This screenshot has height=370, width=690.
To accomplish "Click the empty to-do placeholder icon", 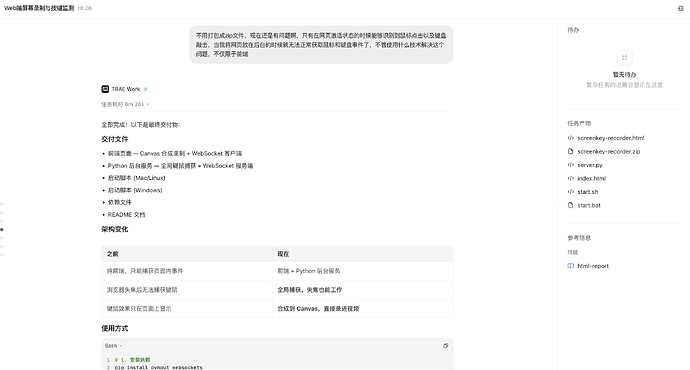I will tap(624, 57).
